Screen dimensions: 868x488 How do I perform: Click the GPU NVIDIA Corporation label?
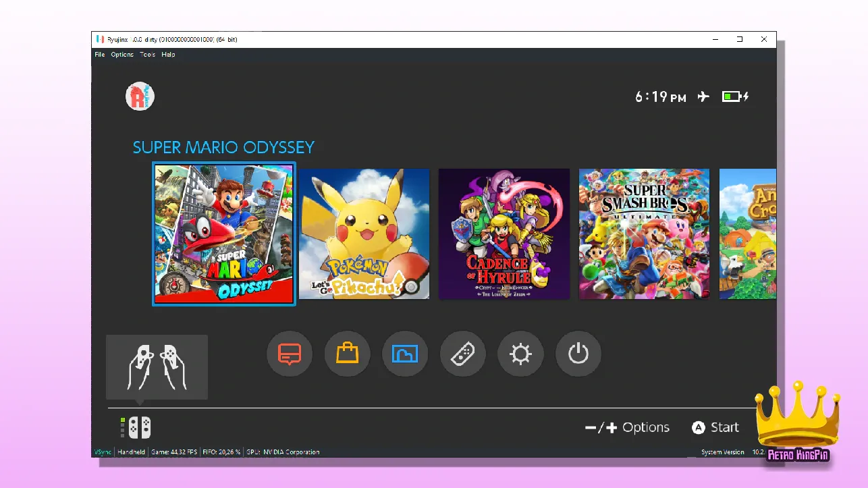(x=283, y=452)
